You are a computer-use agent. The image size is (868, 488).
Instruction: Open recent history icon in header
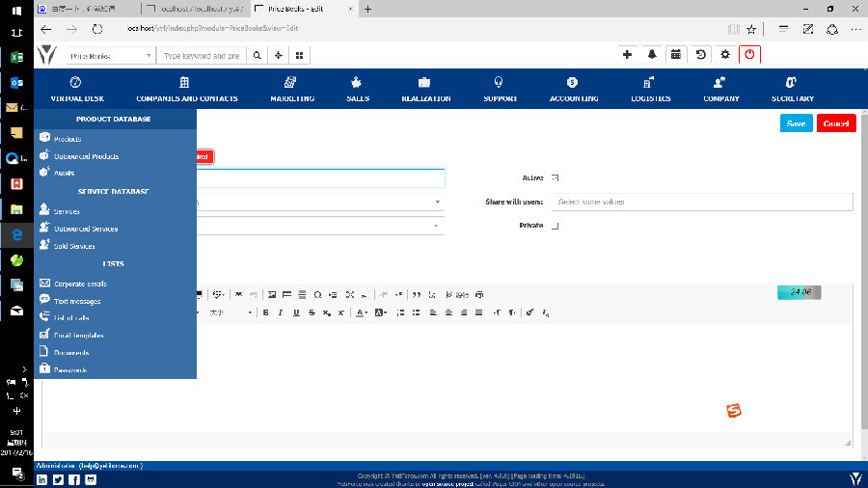(700, 55)
